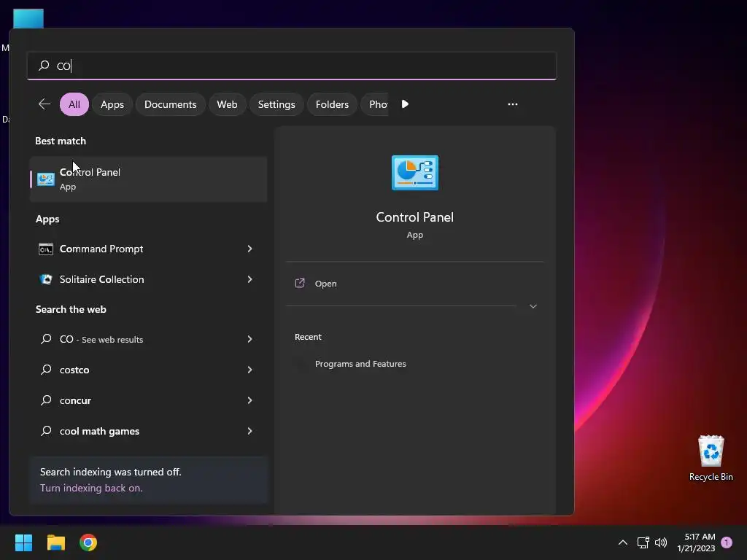The height and width of the screenshot is (560, 747).
Task: Switch to the Folders filter tab
Action: pos(332,104)
